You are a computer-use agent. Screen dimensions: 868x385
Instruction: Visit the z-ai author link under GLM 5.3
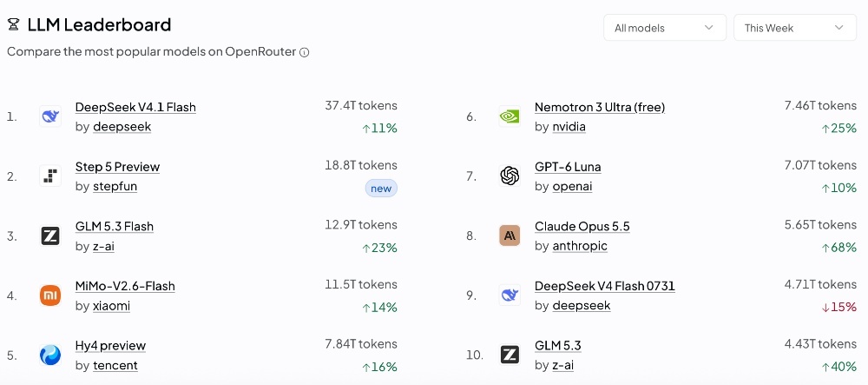click(x=563, y=366)
